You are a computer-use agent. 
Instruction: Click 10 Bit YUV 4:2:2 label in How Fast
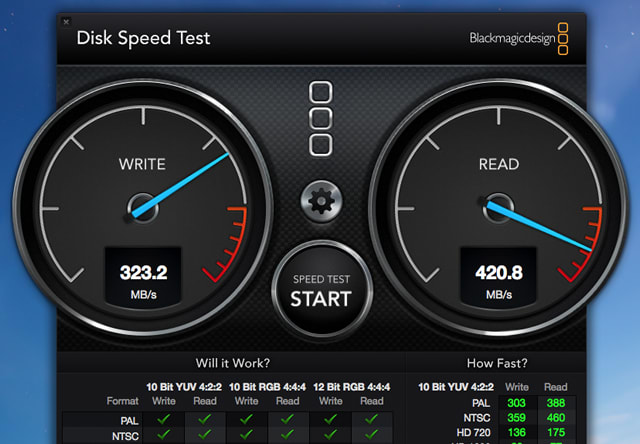456,387
